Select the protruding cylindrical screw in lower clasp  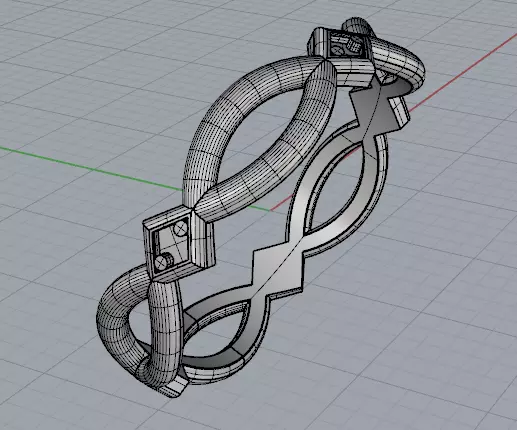(x=163, y=261)
